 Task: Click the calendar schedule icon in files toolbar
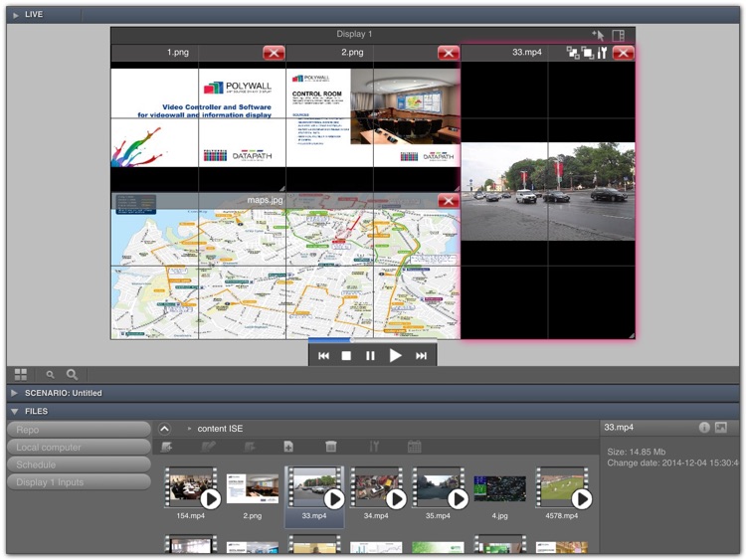415,447
